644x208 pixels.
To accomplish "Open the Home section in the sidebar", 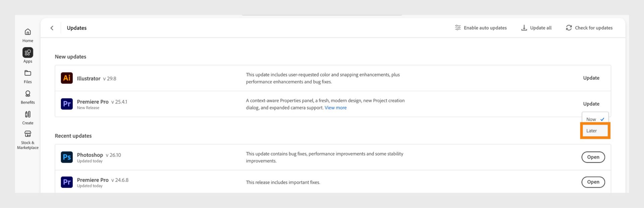I will pos(28,34).
